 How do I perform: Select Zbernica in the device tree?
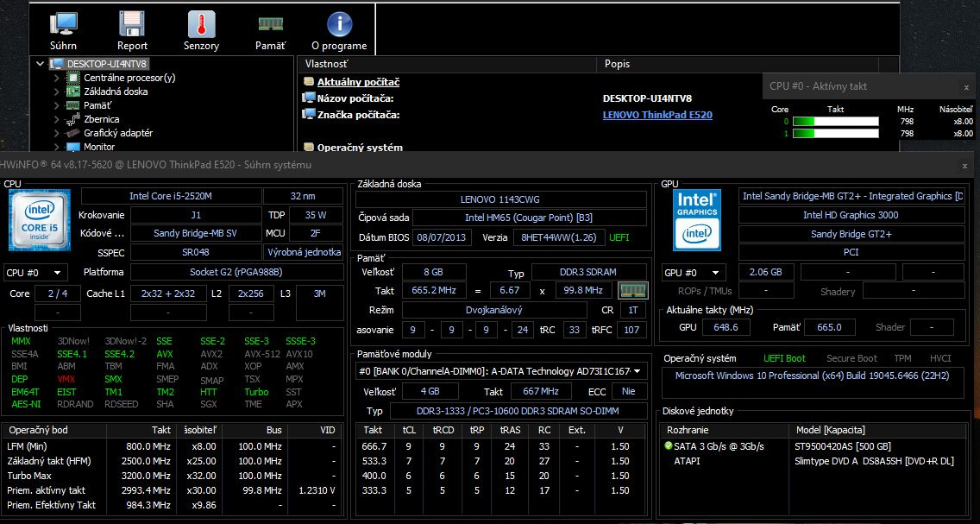click(102, 119)
